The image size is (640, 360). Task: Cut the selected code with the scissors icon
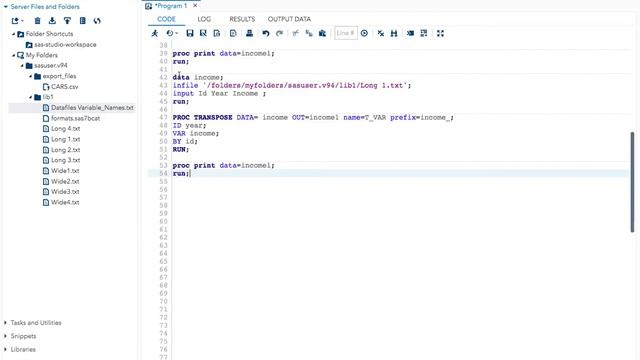click(x=296, y=33)
